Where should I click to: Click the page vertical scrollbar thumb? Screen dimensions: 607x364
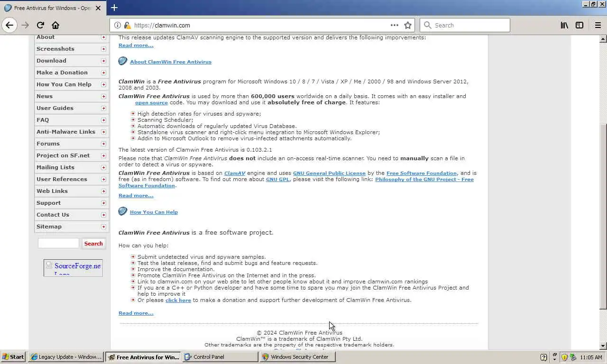point(603,216)
